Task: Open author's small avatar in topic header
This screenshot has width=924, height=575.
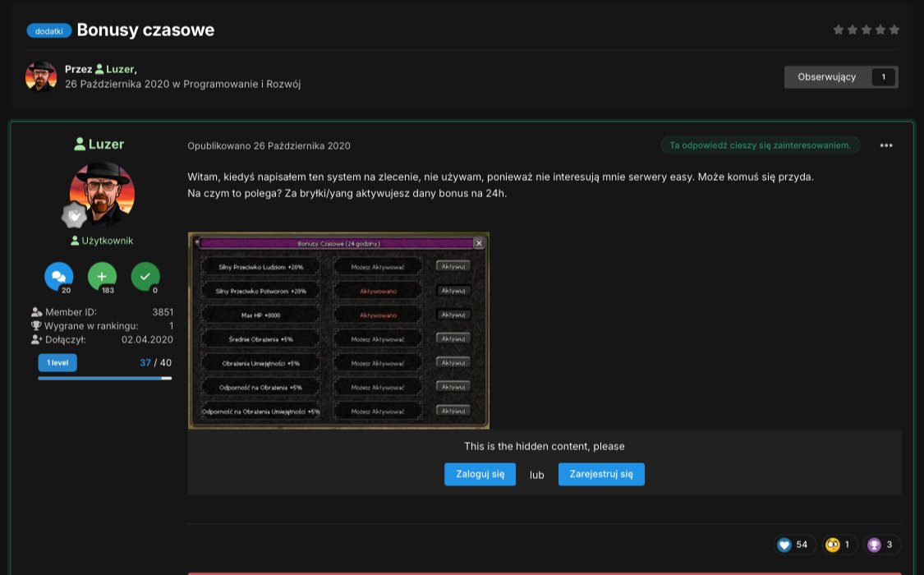Action: tap(41, 76)
